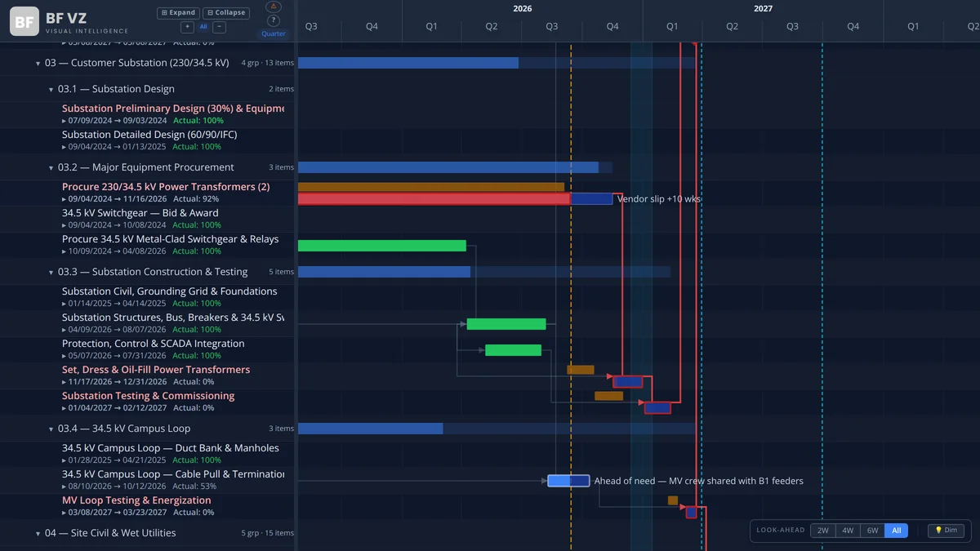Viewport: 980px width, 551px height.
Task: Click '4 grp · 13 items' count label
Action: [x=267, y=63]
